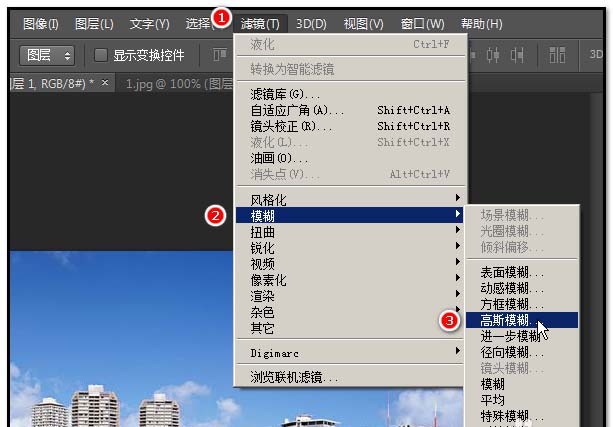Select 方框模糊... blur filter

(x=522, y=304)
